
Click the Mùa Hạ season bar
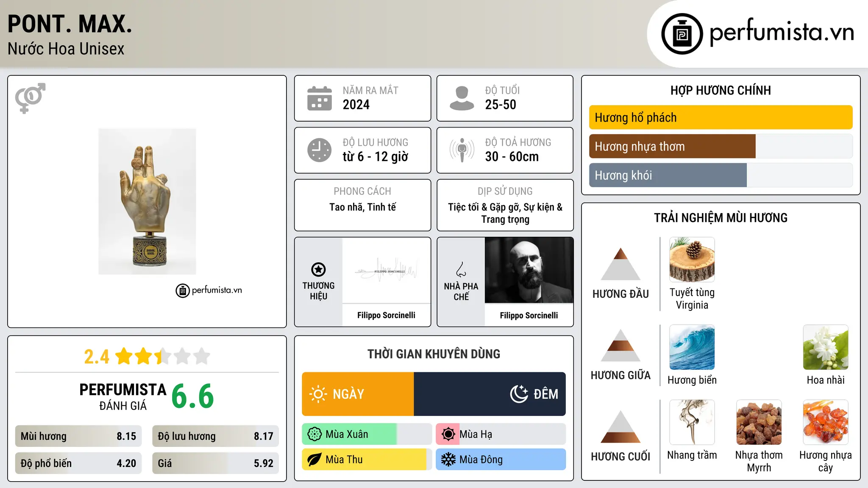[x=501, y=434]
